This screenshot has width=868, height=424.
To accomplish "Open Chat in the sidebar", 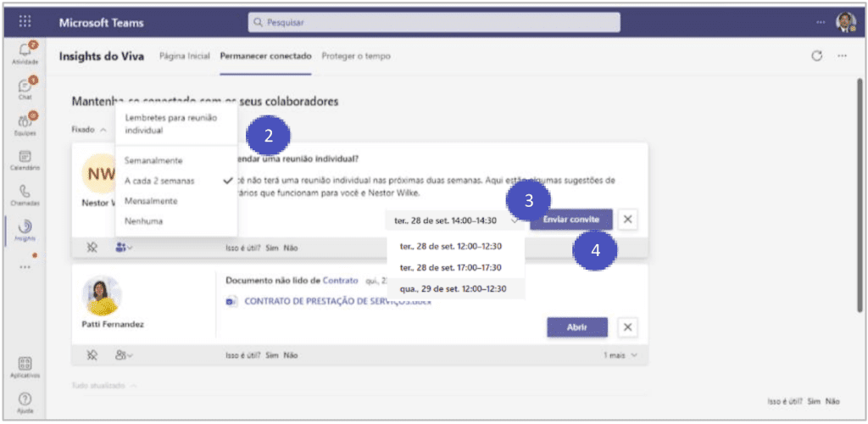I will pos(25,88).
